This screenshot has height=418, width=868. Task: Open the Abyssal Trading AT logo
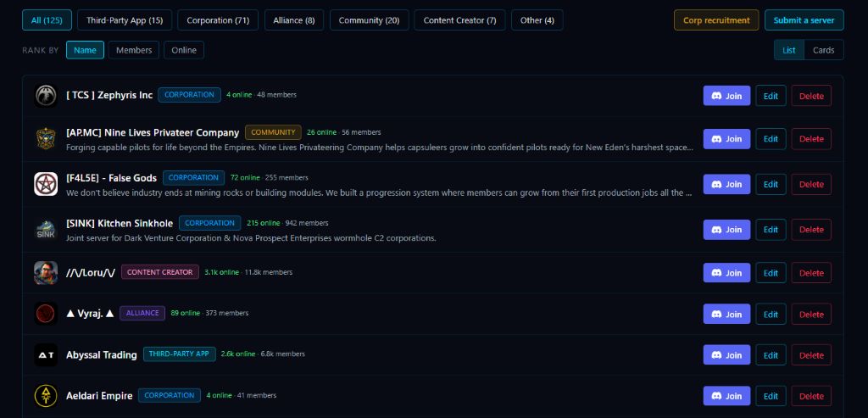(x=46, y=355)
